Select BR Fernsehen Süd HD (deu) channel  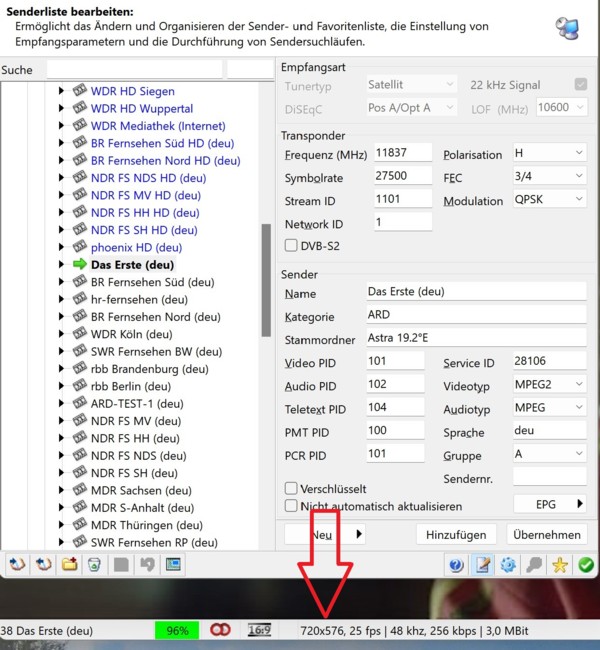point(163,143)
